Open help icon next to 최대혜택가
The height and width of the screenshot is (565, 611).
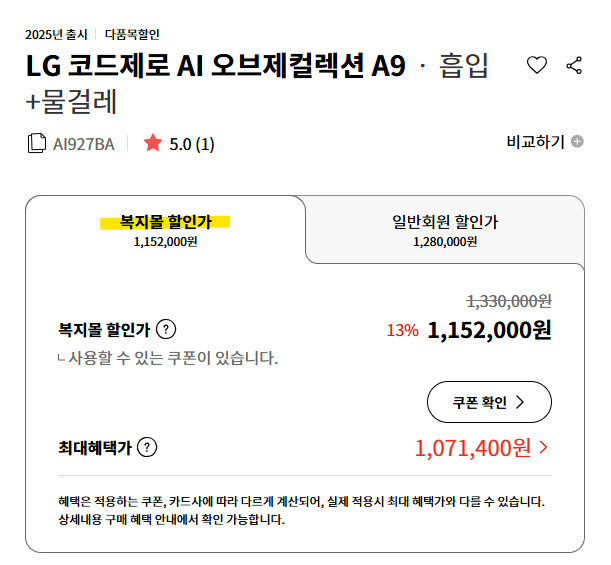(147, 448)
